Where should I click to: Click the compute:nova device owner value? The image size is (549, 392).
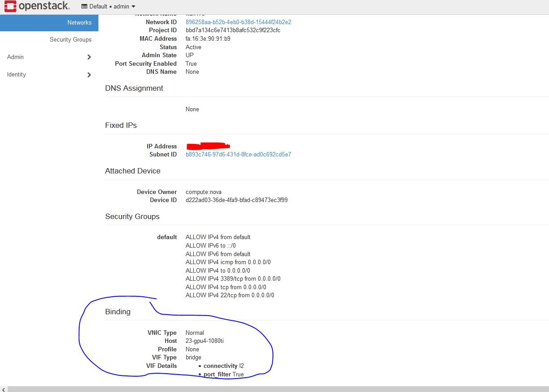point(204,192)
